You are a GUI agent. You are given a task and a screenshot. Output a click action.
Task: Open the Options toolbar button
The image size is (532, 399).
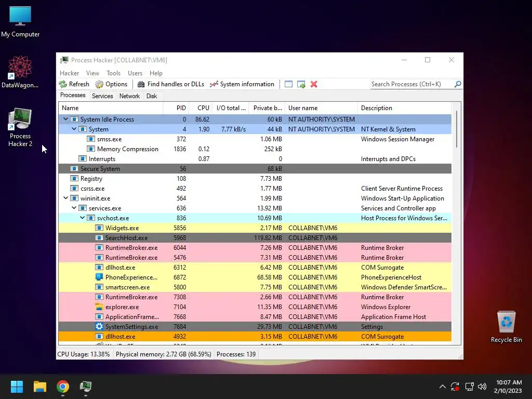tap(111, 84)
